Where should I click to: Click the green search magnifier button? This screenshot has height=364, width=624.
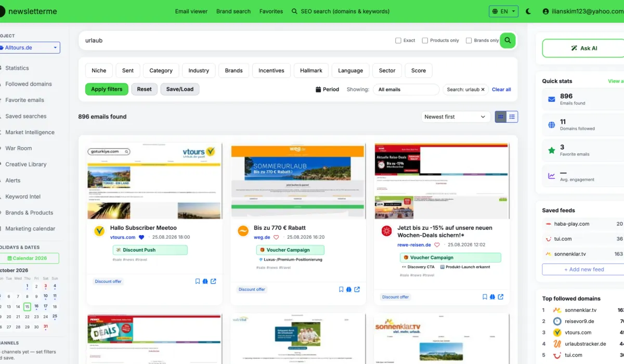[508, 40]
